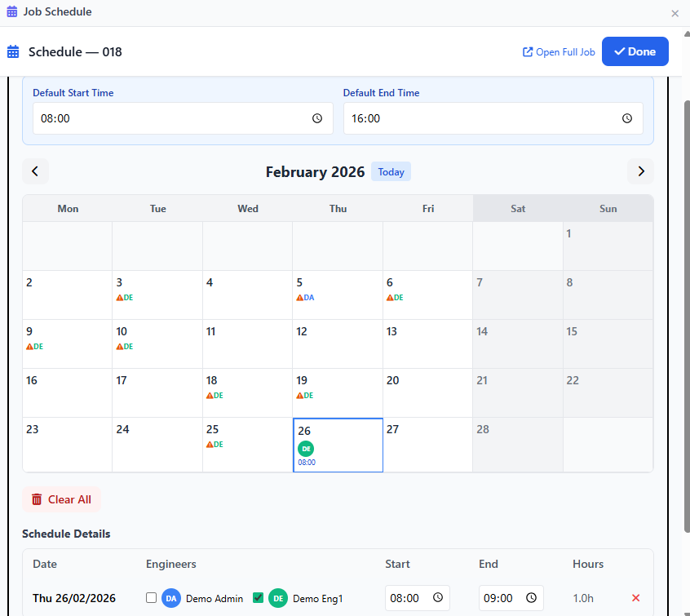The width and height of the screenshot is (690, 616).
Task: Click the Sat column header
Action: [x=518, y=208]
